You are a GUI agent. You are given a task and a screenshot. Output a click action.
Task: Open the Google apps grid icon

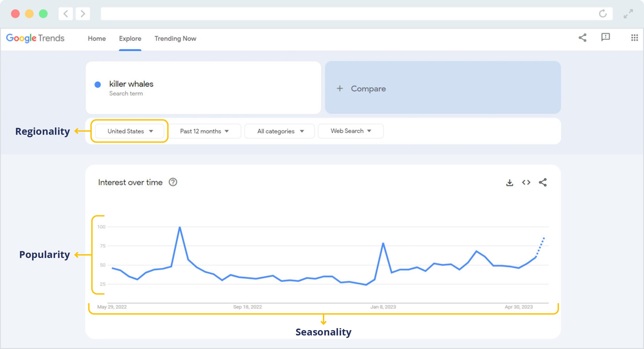tap(634, 38)
